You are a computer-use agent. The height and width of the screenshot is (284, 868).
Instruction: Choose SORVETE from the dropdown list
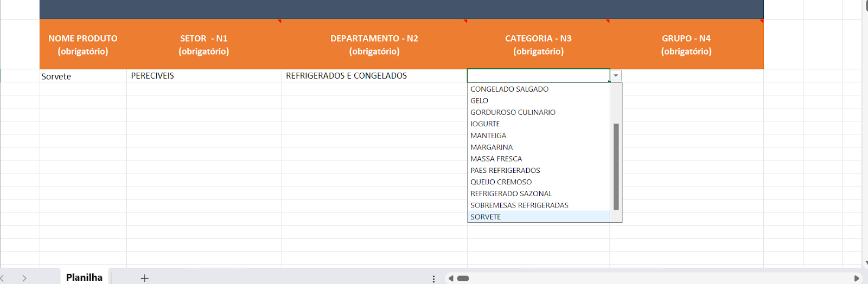486,217
